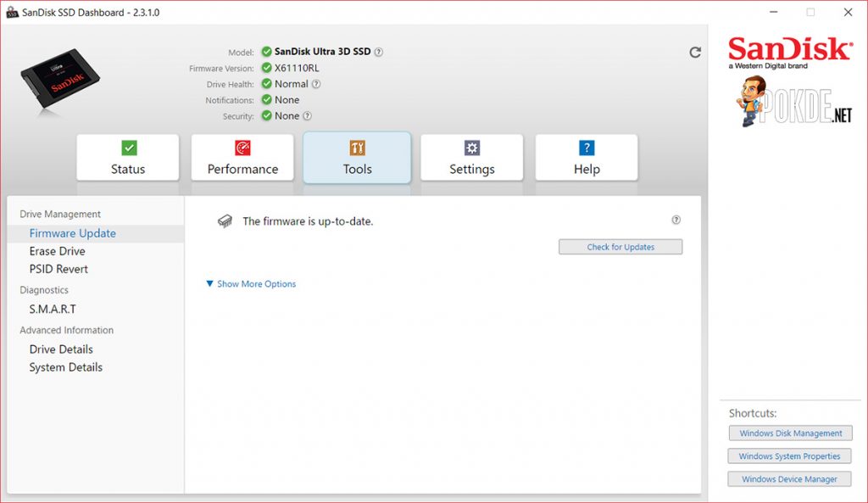
Task: Click the help icon beside Drive Health Normal
Action: (x=316, y=84)
